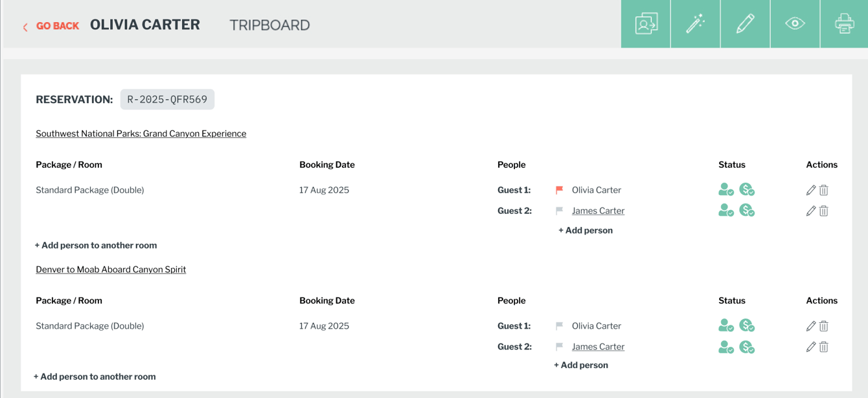
Task: Delete Olivia Carter from Denver to Moab booking
Action: tap(824, 326)
